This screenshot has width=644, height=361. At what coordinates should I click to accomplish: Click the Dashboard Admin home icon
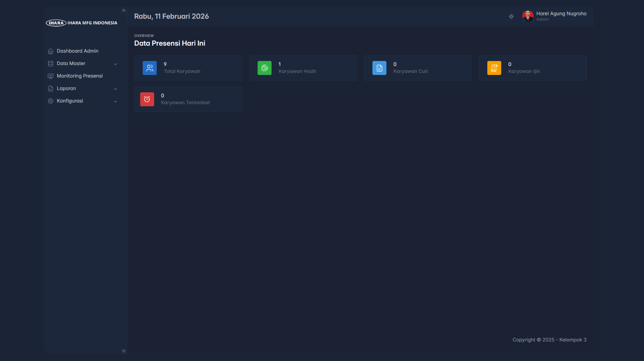50,51
